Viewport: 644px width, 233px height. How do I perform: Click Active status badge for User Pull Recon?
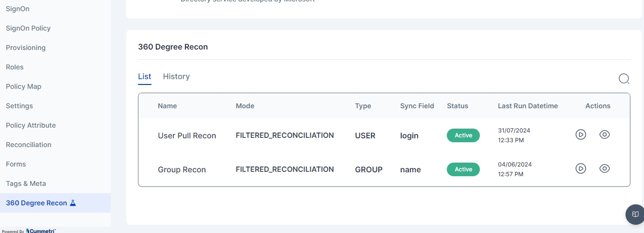pyautogui.click(x=463, y=135)
